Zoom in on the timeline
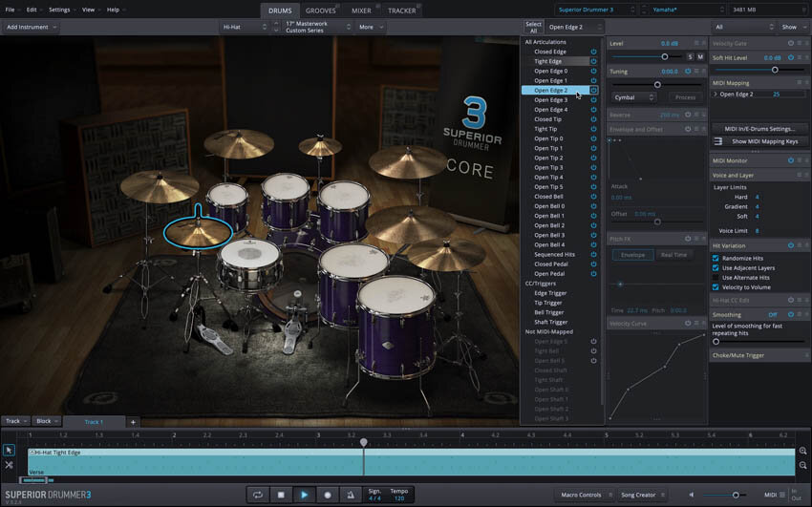This screenshot has height=507, width=812. (x=802, y=451)
